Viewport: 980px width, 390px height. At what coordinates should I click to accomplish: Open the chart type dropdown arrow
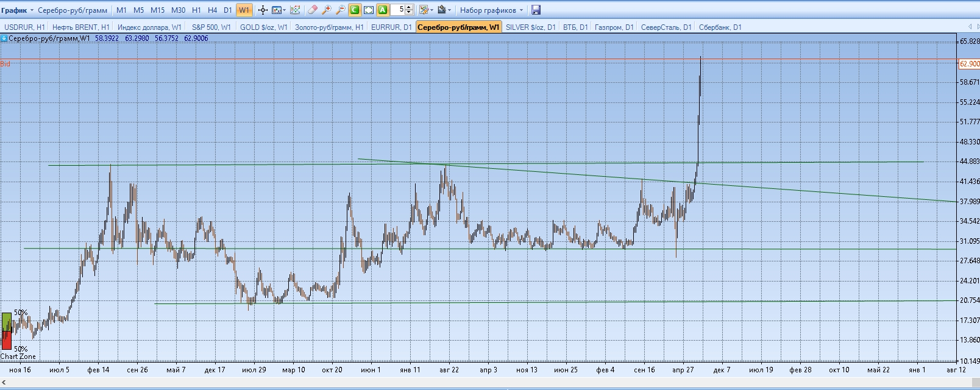tap(285, 10)
